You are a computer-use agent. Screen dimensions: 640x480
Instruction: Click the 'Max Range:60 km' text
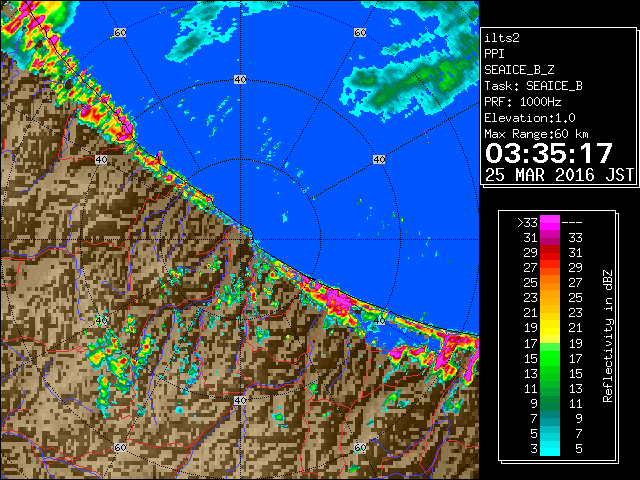coord(536,134)
